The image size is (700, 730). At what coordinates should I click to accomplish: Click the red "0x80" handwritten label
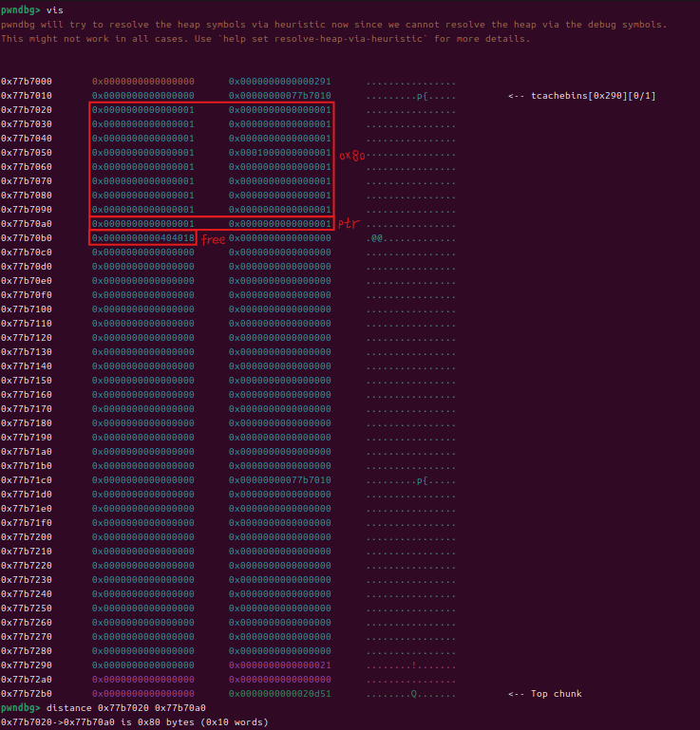coord(351,155)
